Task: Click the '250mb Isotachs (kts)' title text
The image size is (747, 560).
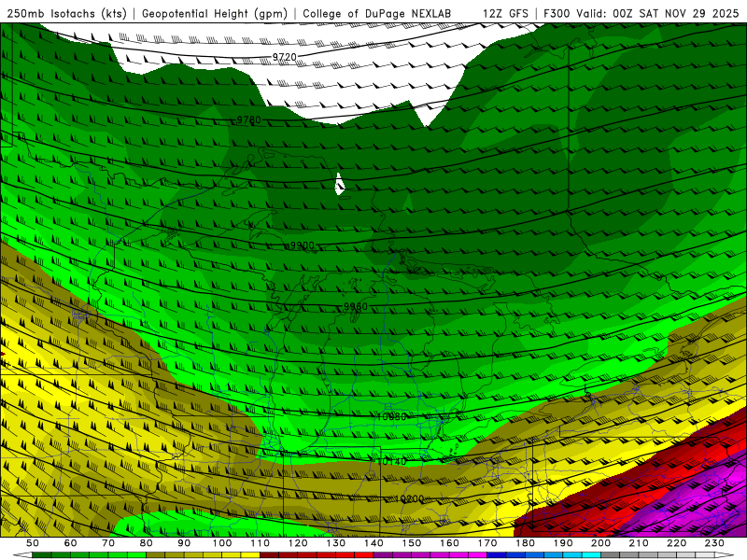Action: 67,13
